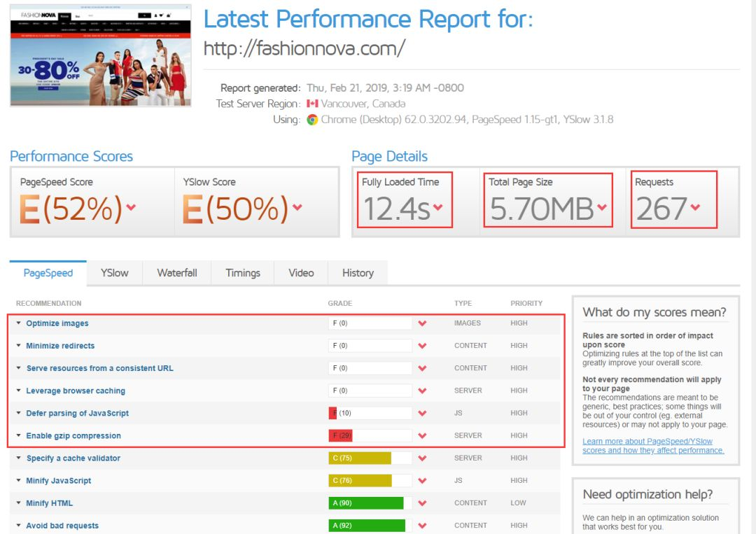Switch to the YSlow tab
This screenshot has height=534, width=756.
114,273
